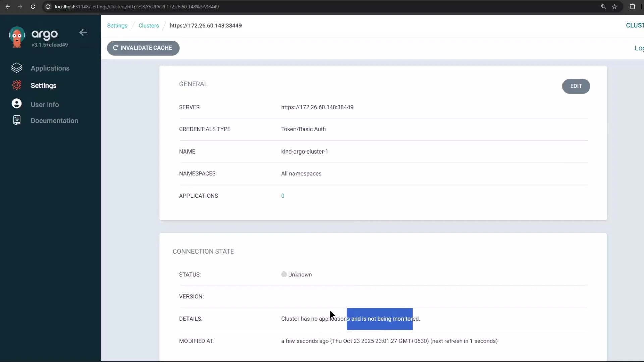The width and height of the screenshot is (644, 362).
Task: Click the site info icon in address bar
Action: 48,7
